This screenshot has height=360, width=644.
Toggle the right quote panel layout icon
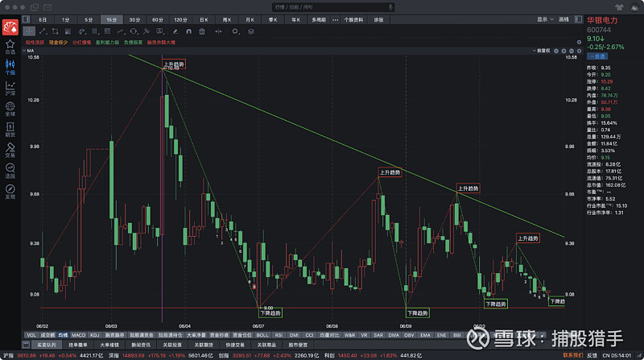click(578, 19)
